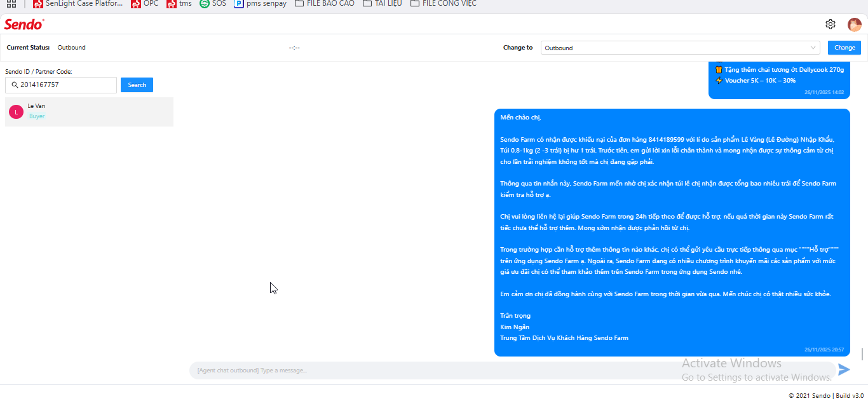Screen dimensions: 868x401
Task: Open the tms bookmark
Action: [x=179, y=3]
